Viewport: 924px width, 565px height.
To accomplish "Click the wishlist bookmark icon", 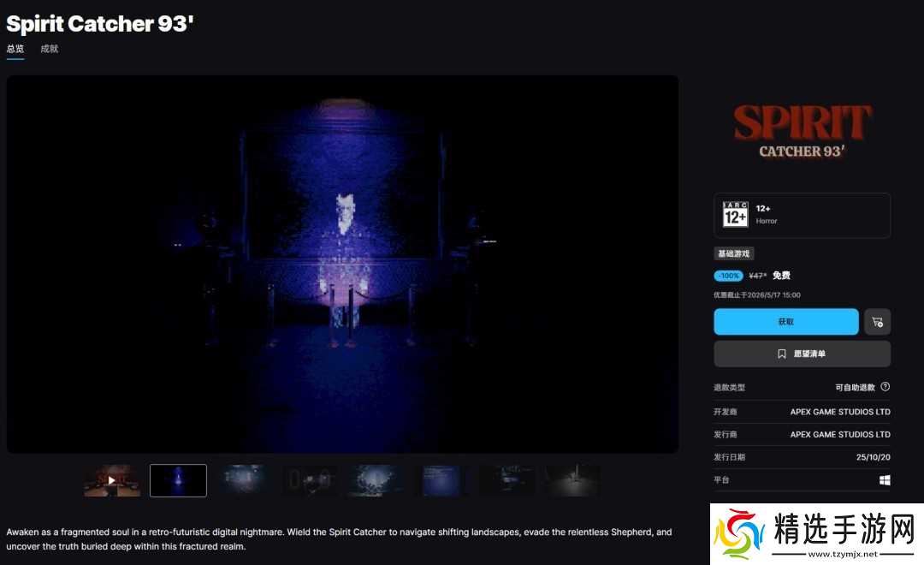I will 781,354.
